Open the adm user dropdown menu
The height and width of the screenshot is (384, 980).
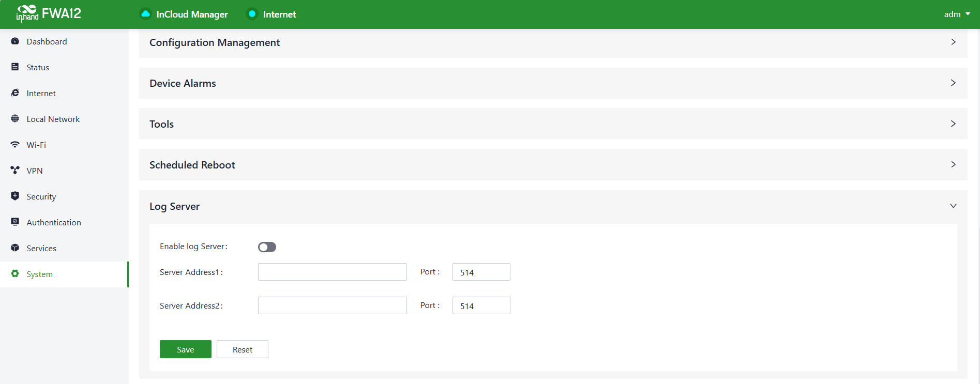coord(956,14)
